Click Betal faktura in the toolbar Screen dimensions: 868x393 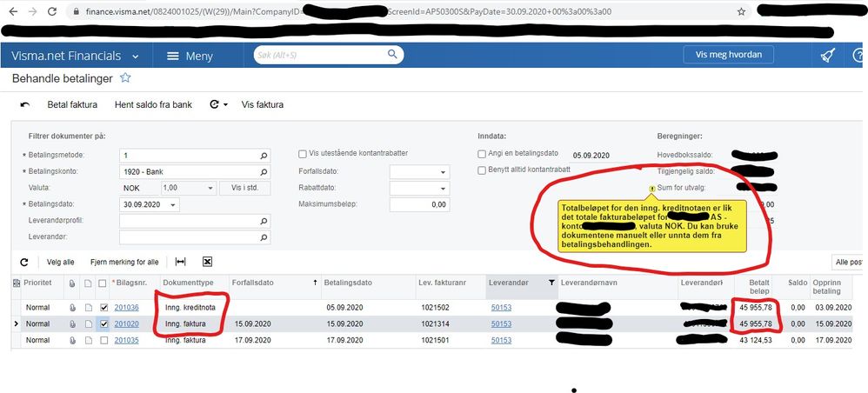(72, 104)
